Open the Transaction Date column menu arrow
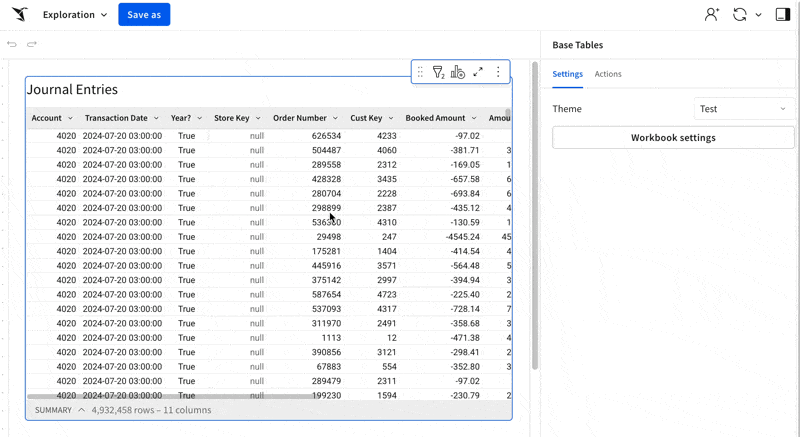 (x=157, y=118)
